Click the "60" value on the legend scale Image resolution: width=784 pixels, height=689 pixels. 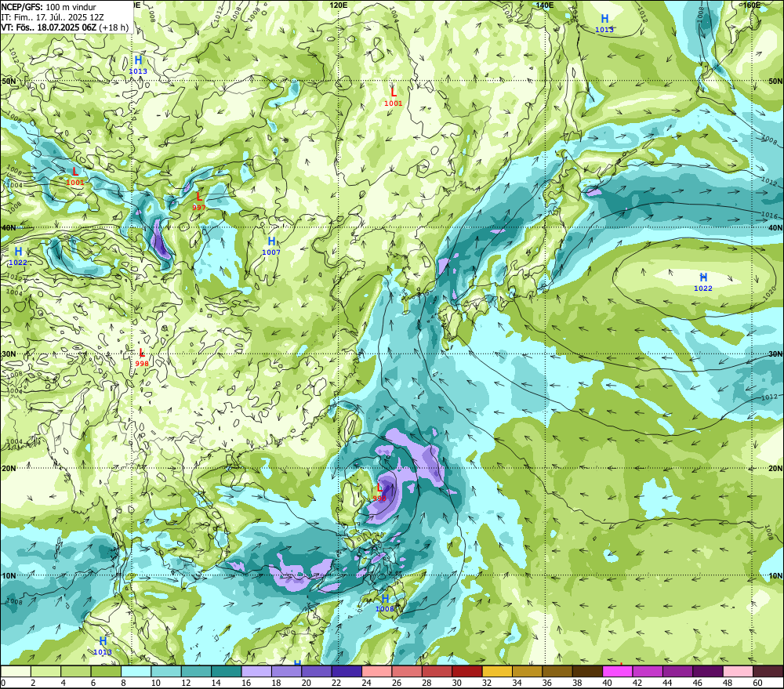(757, 683)
